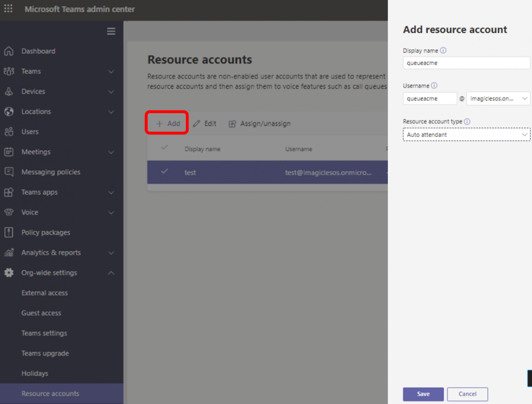Collapse the sidebar using hamburger icon
This screenshot has height=404, width=532.
111,31
